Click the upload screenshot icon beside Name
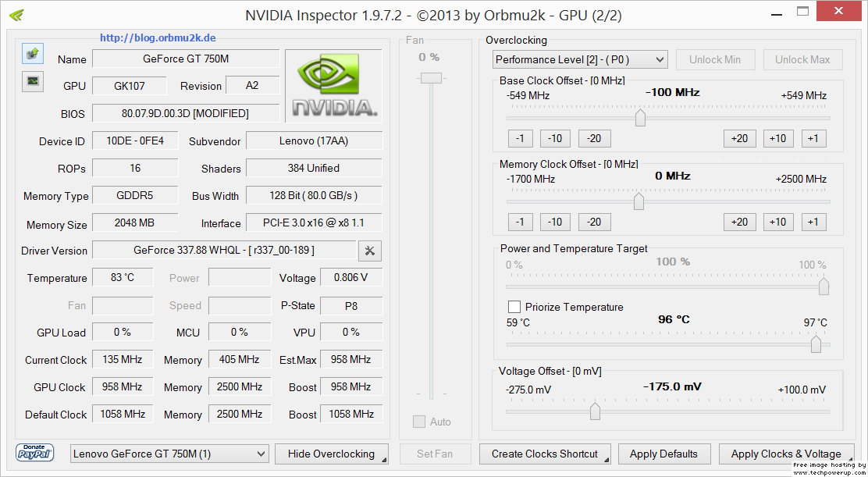The image size is (868, 477). [33, 53]
